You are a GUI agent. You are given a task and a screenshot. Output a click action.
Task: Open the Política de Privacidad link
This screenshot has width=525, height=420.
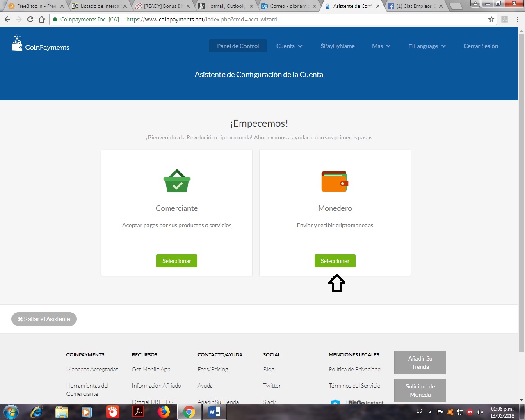(x=355, y=369)
